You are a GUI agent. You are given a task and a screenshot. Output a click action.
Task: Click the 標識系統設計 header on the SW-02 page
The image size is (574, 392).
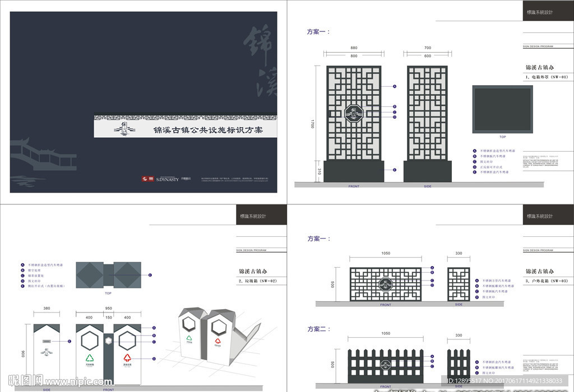(253, 216)
